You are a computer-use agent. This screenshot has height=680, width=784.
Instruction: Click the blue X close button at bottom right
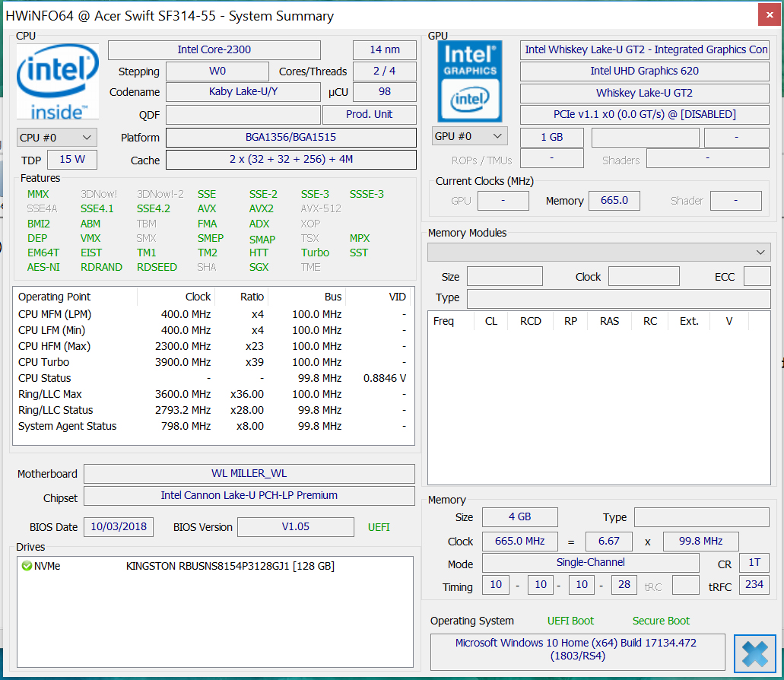(754, 653)
